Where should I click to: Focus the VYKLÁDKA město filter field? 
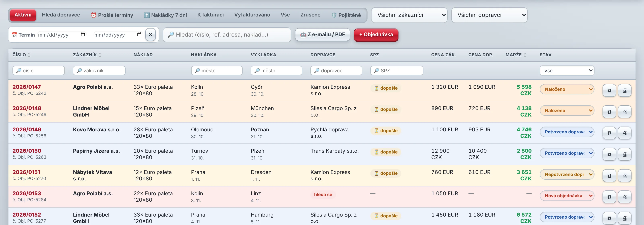click(x=276, y=70)
